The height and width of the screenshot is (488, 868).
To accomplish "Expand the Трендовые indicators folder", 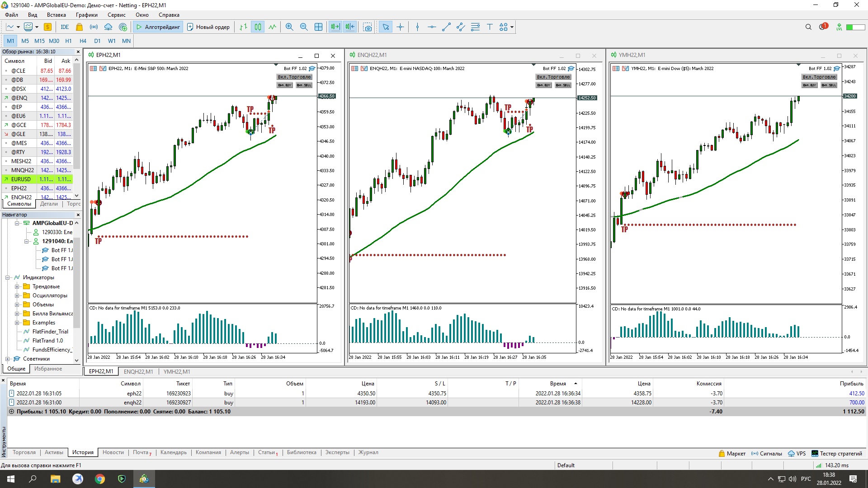I will tap(17, 286).
